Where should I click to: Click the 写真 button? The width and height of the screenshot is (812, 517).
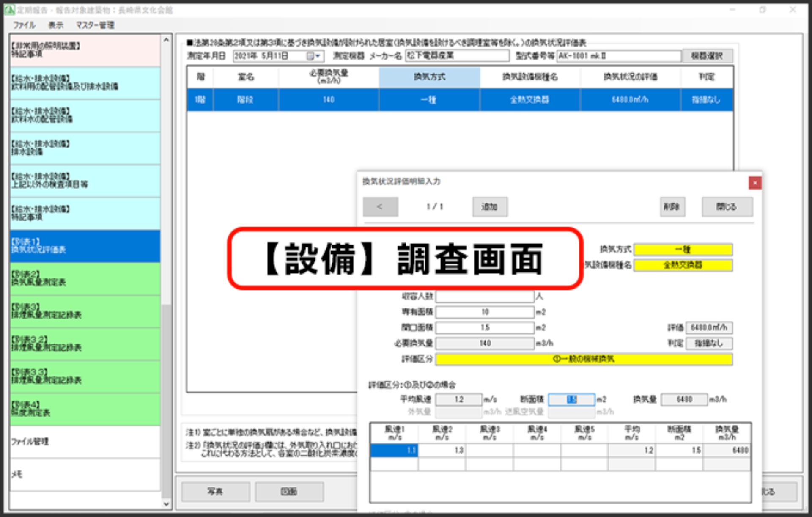(216, 492)
